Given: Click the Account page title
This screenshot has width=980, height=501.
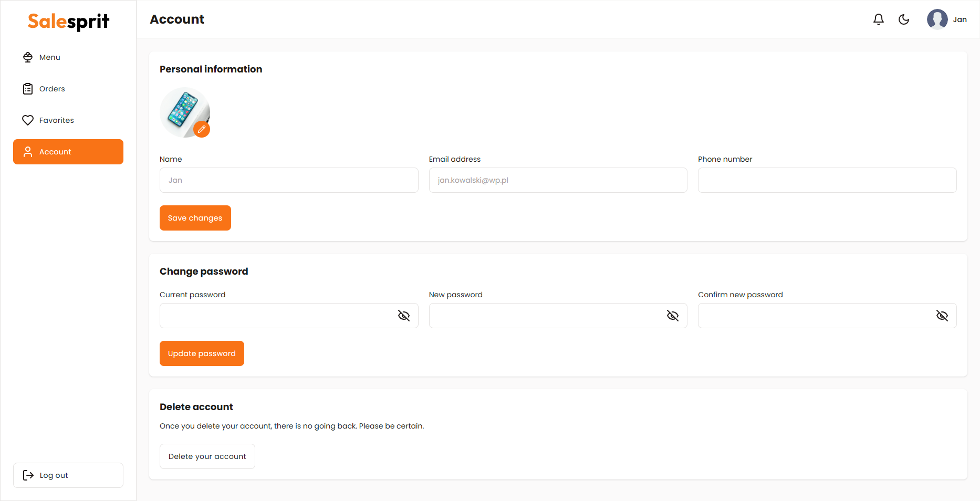Looking at the screenshot, I should [177, 19].
